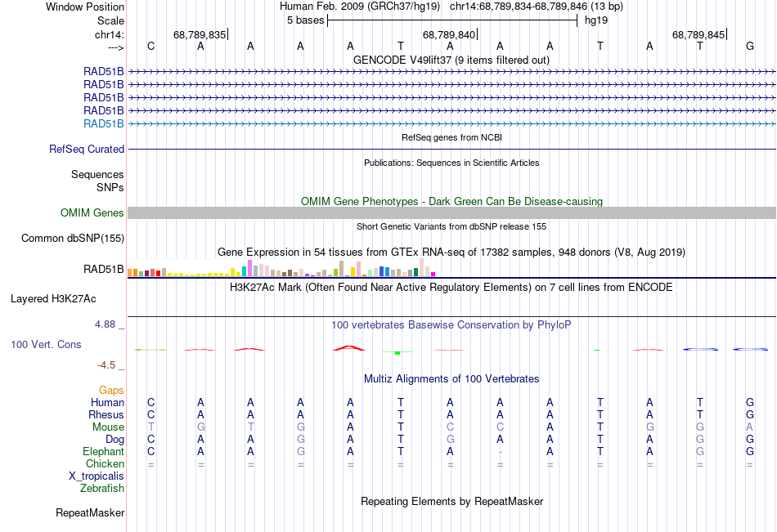Click the first base C in the sequence ruler
Screen dimensions: 777x532
pyautogui.click(x=151, y=46)
